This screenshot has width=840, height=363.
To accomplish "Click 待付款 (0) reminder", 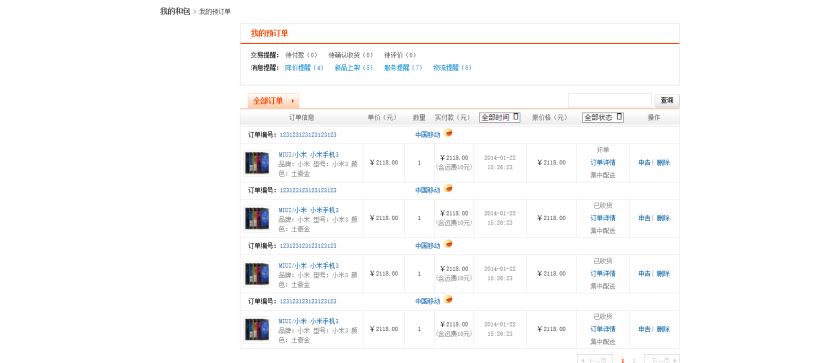I will (301, 55).
